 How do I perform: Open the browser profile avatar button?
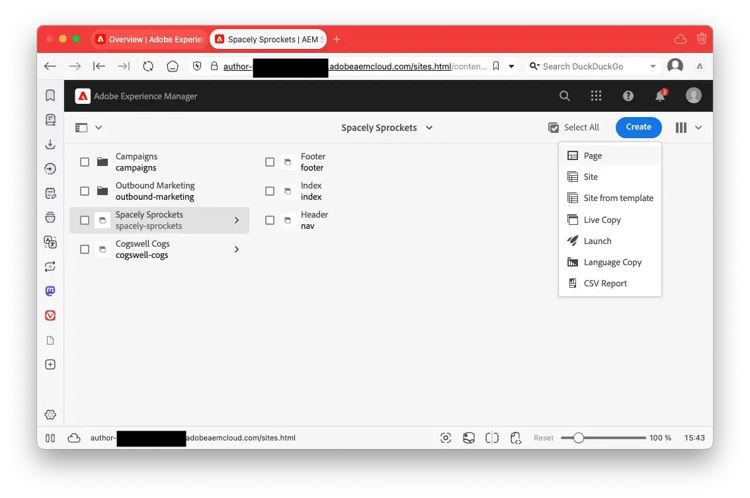click(675, 66)
